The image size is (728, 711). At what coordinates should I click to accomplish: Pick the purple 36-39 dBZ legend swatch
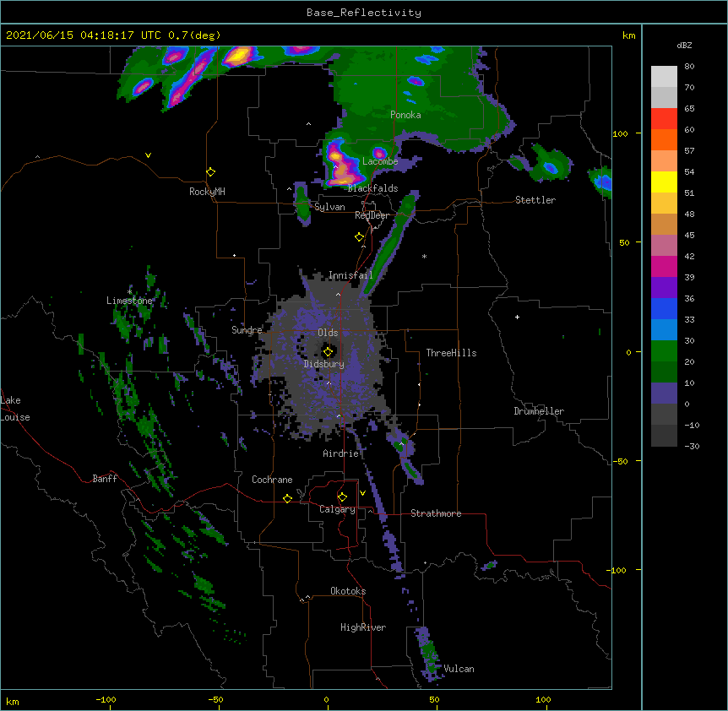click(664, 287)
